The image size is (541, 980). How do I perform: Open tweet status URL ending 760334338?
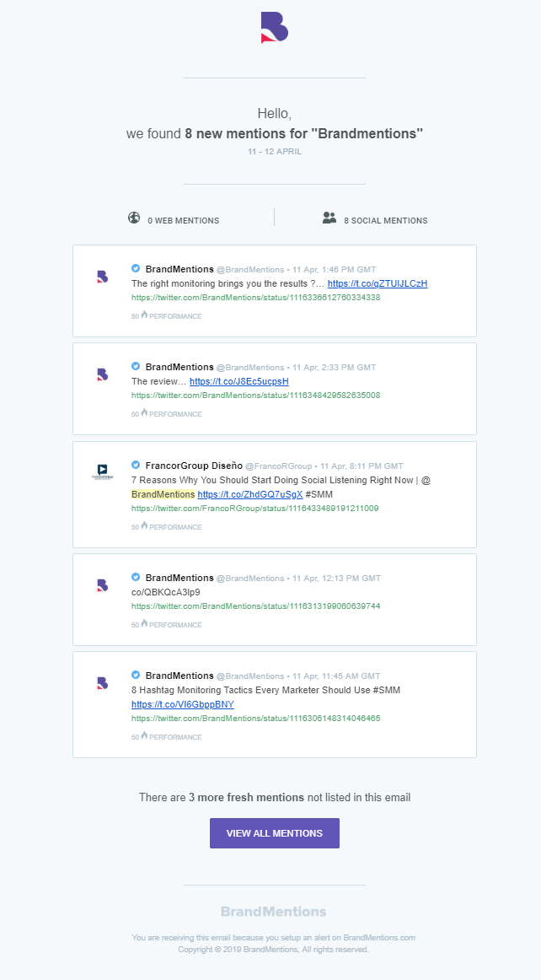click(255, 298)
